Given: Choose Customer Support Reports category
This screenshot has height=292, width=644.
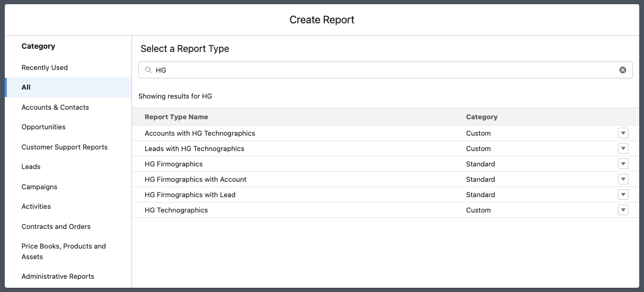Looking at the screenshot, I should 64,147.
